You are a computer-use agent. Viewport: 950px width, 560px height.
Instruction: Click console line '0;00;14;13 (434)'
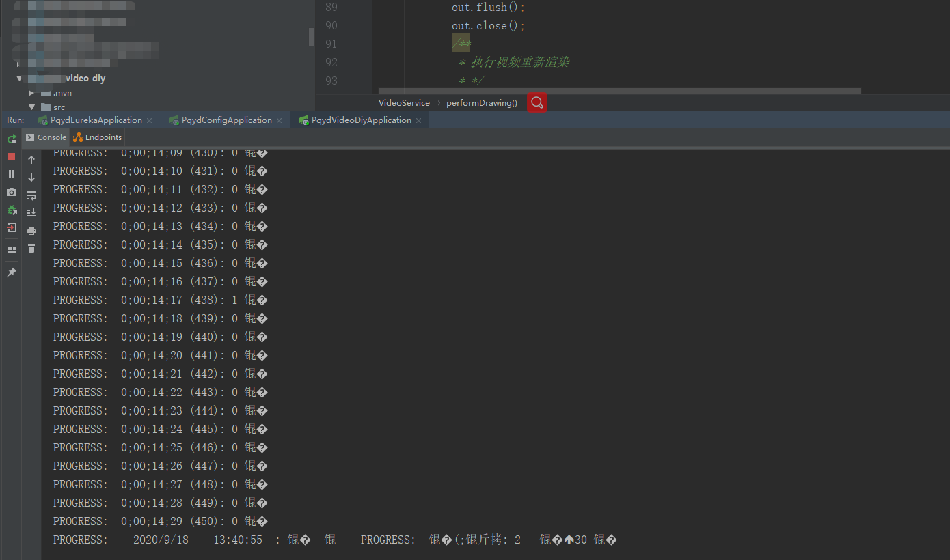[161, 226]
